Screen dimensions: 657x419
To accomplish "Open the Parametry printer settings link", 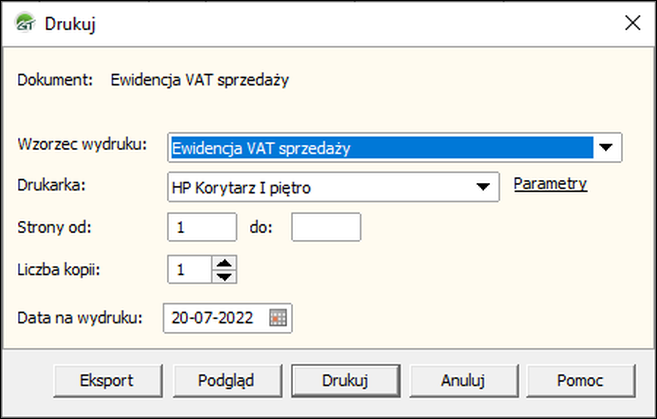I will (x=550, y=184).
